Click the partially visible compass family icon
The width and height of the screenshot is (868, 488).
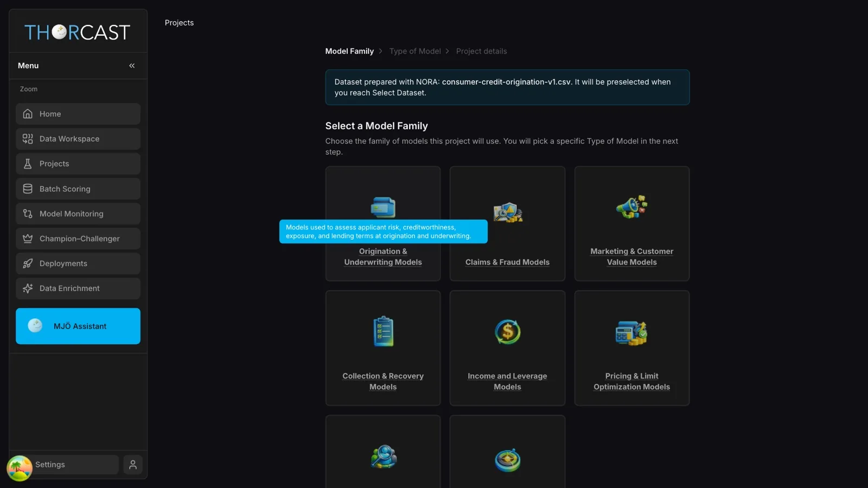[x=508, y=460]
